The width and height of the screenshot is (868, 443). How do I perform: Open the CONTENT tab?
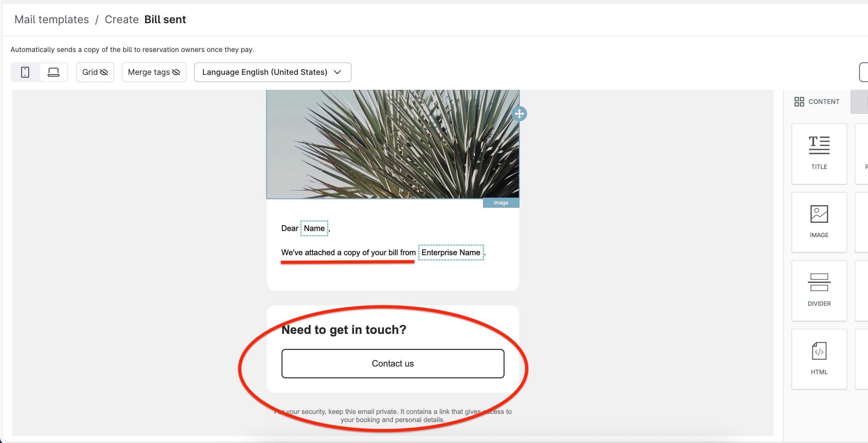(x=817, y=102)
